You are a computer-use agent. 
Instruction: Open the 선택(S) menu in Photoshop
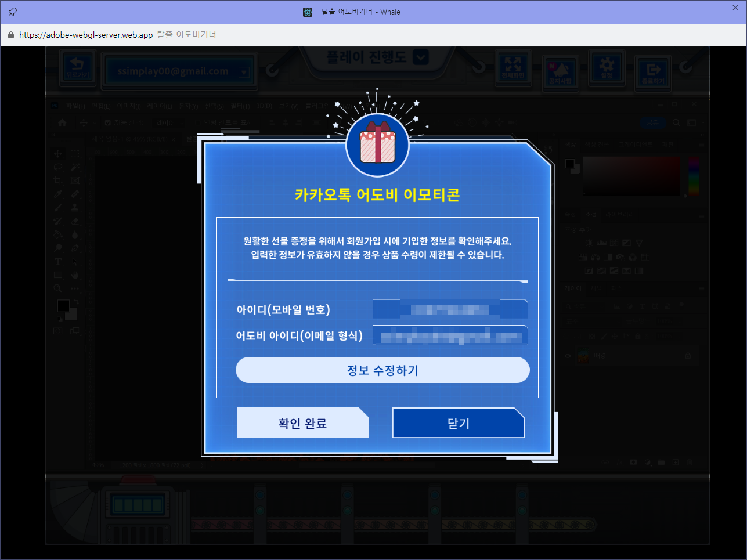pyautogui.click(x=214, y=106)
